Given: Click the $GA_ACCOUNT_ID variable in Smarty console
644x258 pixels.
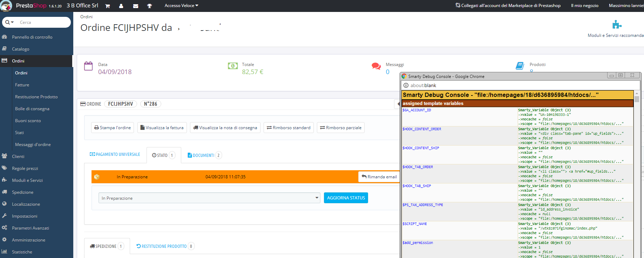Looking at the screenshot, I should pyautogui.click(x=417, y=110).
